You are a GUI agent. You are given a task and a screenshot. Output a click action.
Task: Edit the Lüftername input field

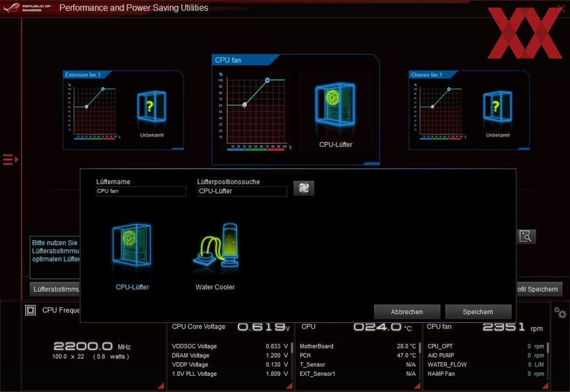click(x=141, y=191)
